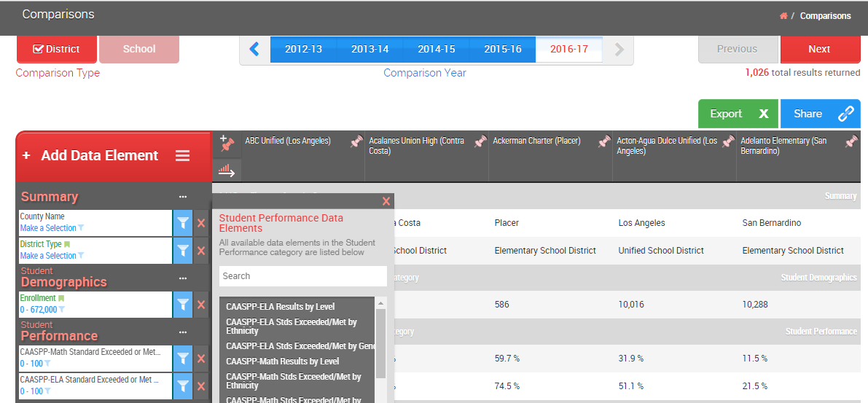868x403 pixels.
Task: Expand the Summary section options
Action: click(183, 197)
